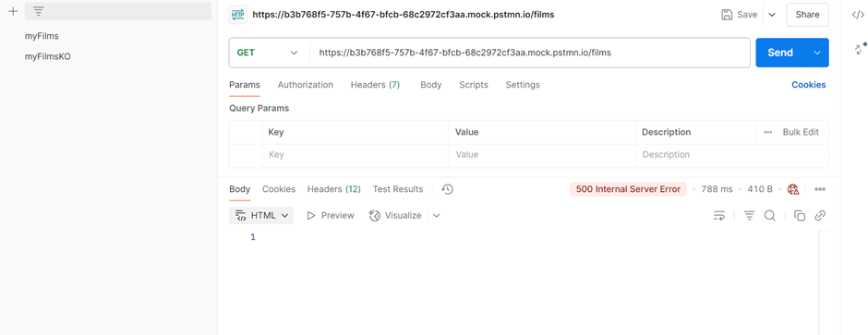Click the blue Send button

pos(780,53)
